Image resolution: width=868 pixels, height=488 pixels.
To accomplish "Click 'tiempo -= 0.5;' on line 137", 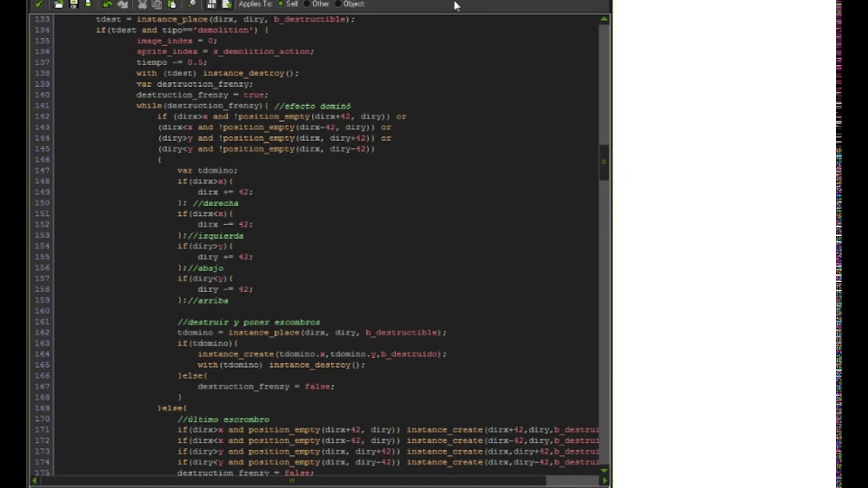I will coord(172,62).
